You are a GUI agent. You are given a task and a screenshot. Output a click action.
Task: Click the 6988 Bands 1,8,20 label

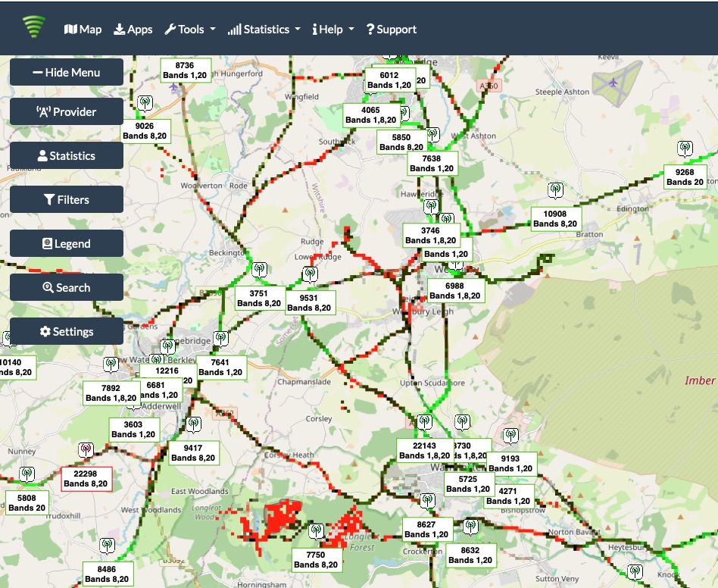click(x=454, y=289)
